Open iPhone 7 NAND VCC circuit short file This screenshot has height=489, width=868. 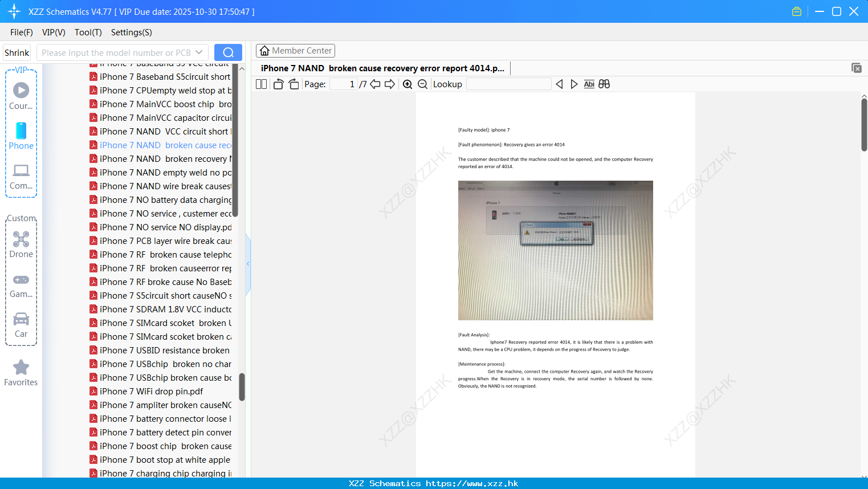[x=161, y=132]
